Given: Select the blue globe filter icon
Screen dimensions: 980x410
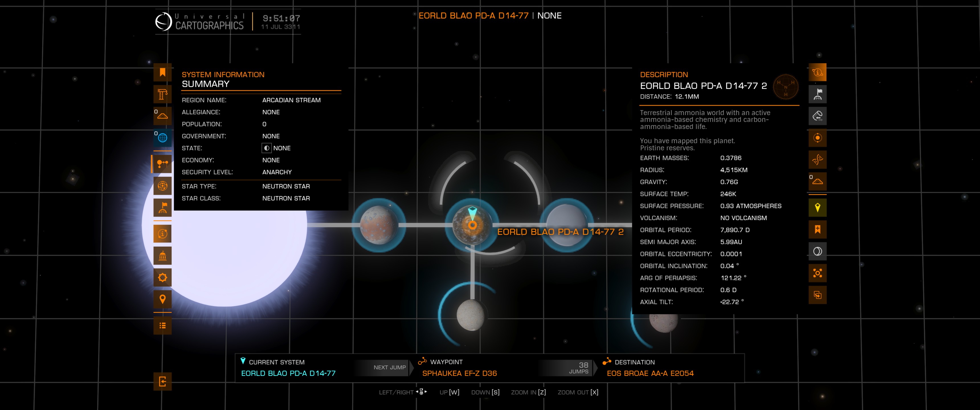Looking at the screenshot, I should click(x=162, y=137).
